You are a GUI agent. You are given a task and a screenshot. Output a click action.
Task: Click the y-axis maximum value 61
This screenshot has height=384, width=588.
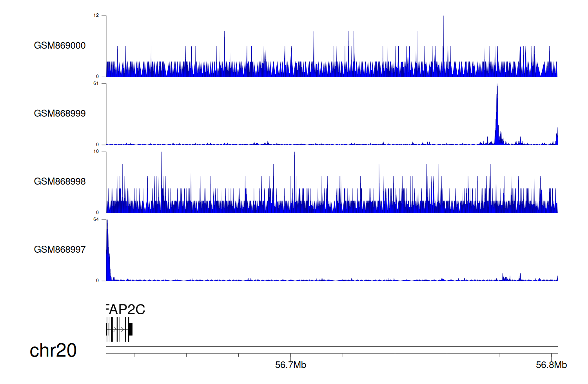pos(96,83)
